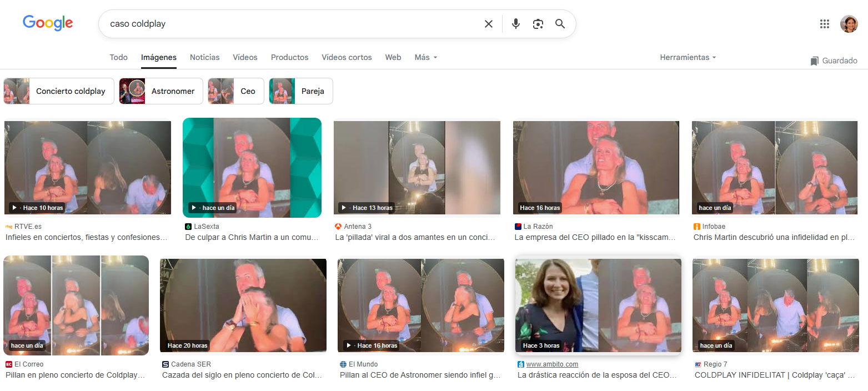Image resolution: width=868 pixels, height=391 pixels.
Task: Open the LaSexta thumbnail with teal background
Action: [252, 168]
